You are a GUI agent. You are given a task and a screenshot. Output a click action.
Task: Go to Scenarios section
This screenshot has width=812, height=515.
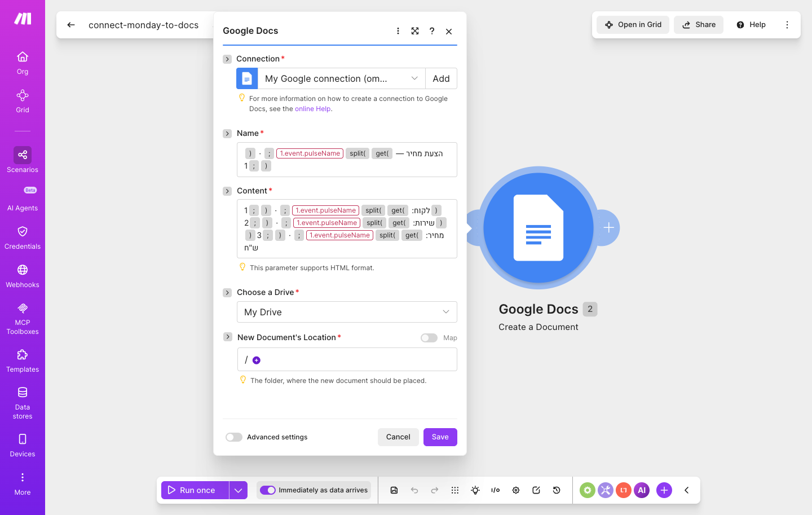point(23,160)
